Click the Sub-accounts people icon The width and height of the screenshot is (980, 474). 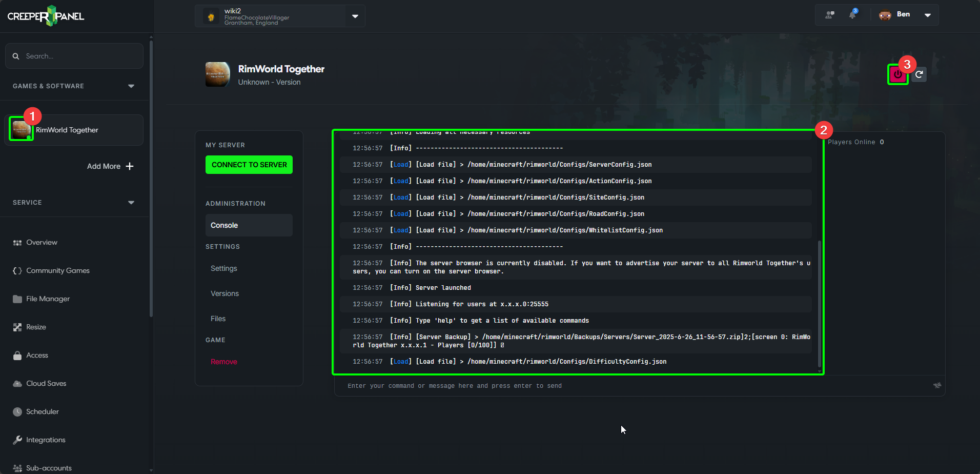[x=17, y=468]
